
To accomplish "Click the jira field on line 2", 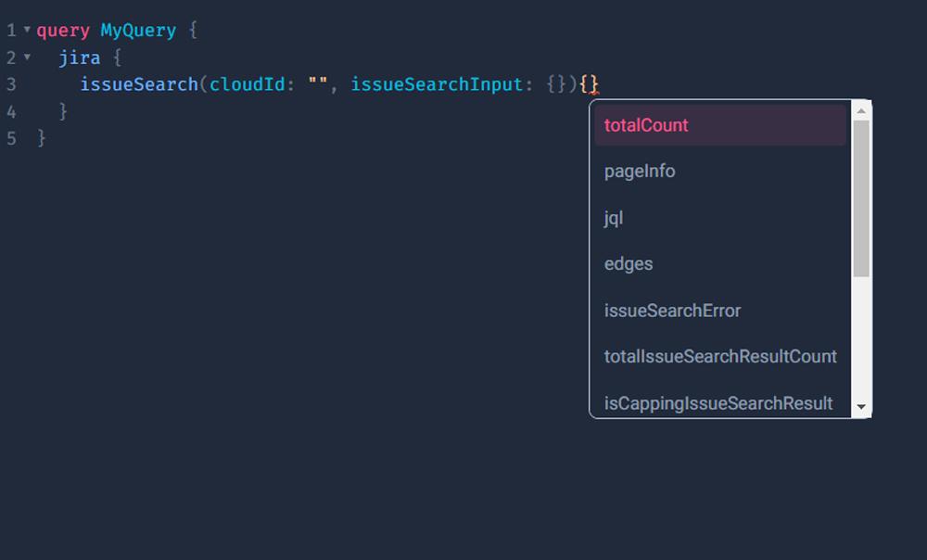I will [79, 57].
